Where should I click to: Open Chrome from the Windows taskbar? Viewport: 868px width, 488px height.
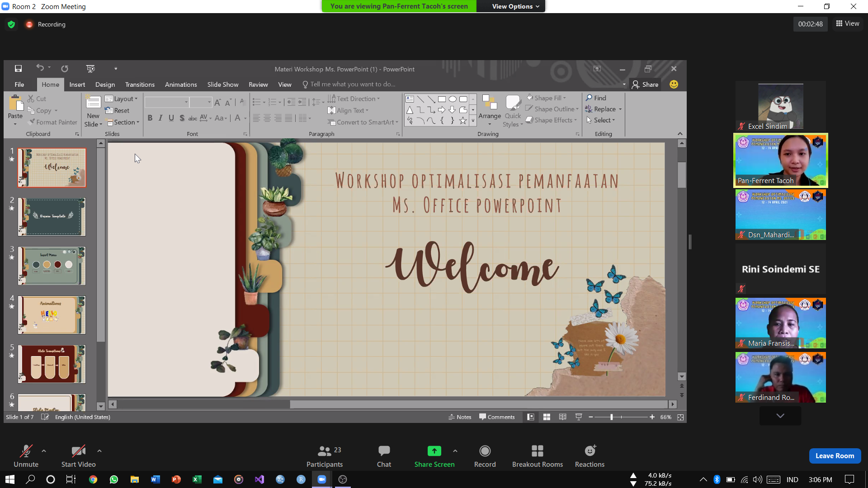[x=93, y=479]
